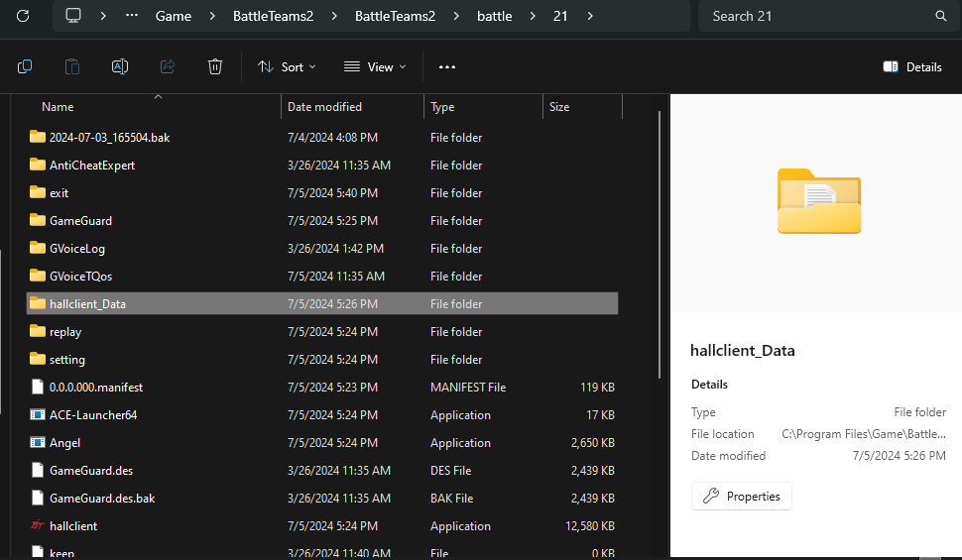Select the GameGuard.des file icon
The height and width of the screenshot is (560, 962).
tap(38, 471)
